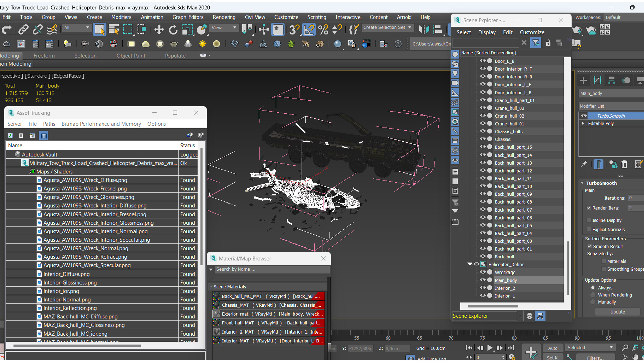Open the Display menu in Scene Explorer
The width and height of the screenshot is (644, 362).
point(487,32)
